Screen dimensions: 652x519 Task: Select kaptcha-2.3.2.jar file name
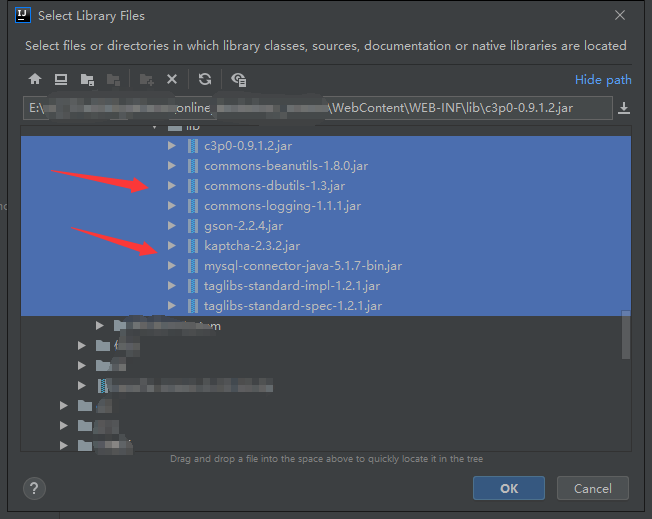point(252,246)
